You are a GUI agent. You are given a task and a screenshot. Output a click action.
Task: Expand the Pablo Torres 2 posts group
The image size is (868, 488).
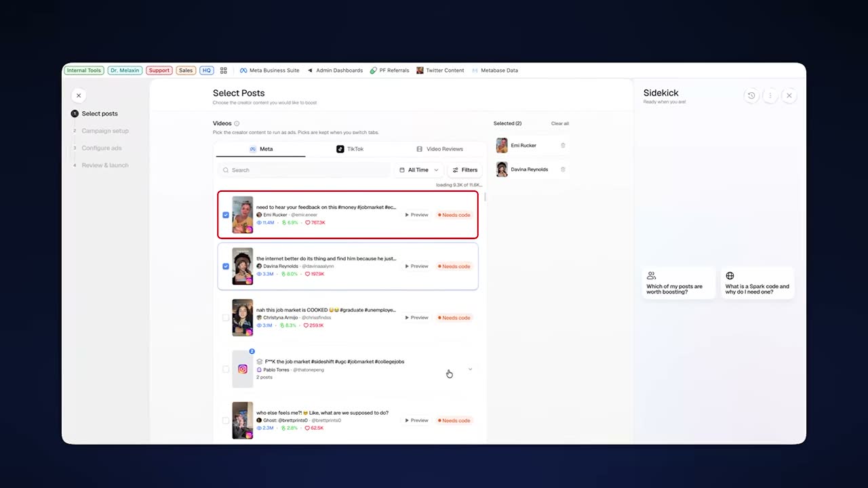471,369
